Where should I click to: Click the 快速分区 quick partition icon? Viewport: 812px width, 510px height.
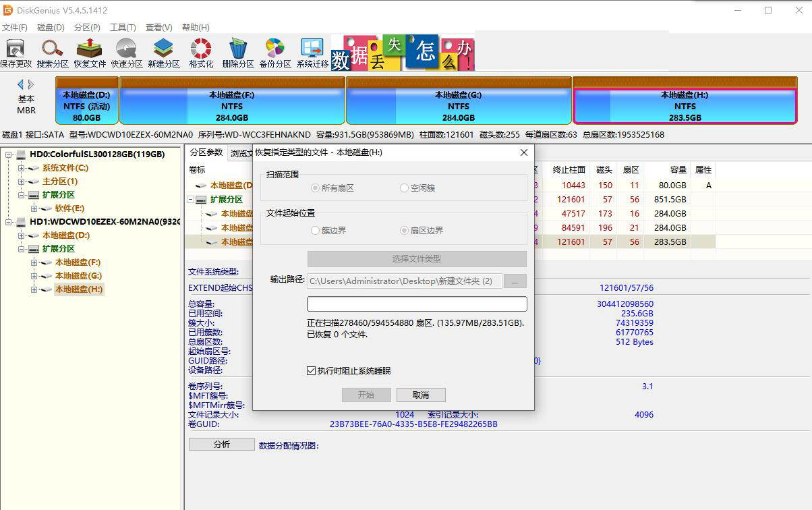tap(125, 52)
